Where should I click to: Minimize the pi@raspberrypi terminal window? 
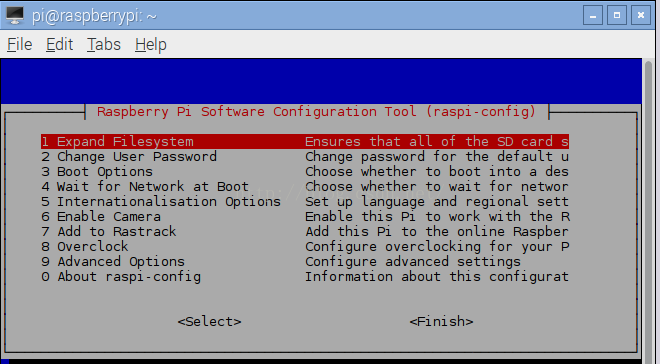[593, 16]
